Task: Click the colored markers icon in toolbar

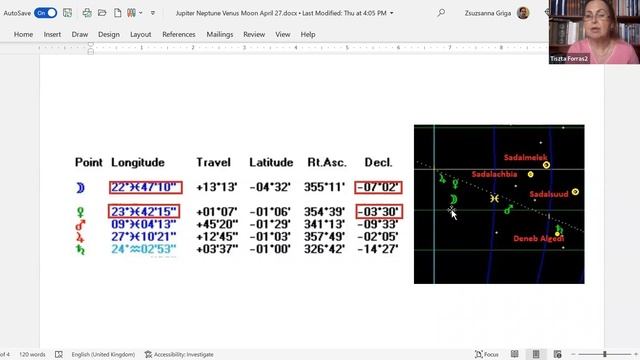Action: point(131,13)
